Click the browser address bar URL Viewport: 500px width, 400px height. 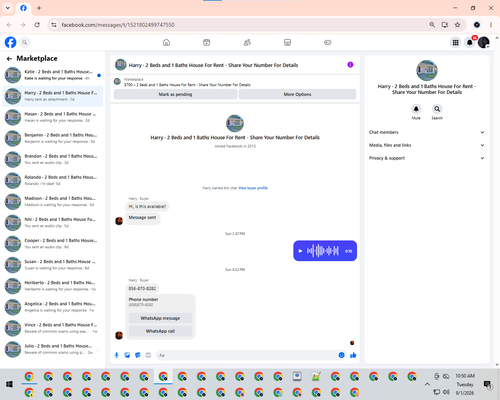118,25
